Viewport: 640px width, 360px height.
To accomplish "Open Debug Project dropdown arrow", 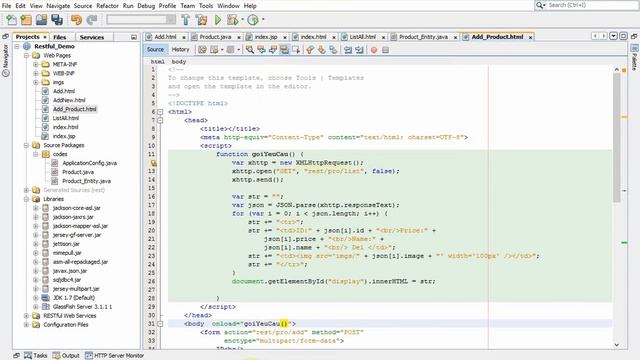I will click(x=242, y=20).
